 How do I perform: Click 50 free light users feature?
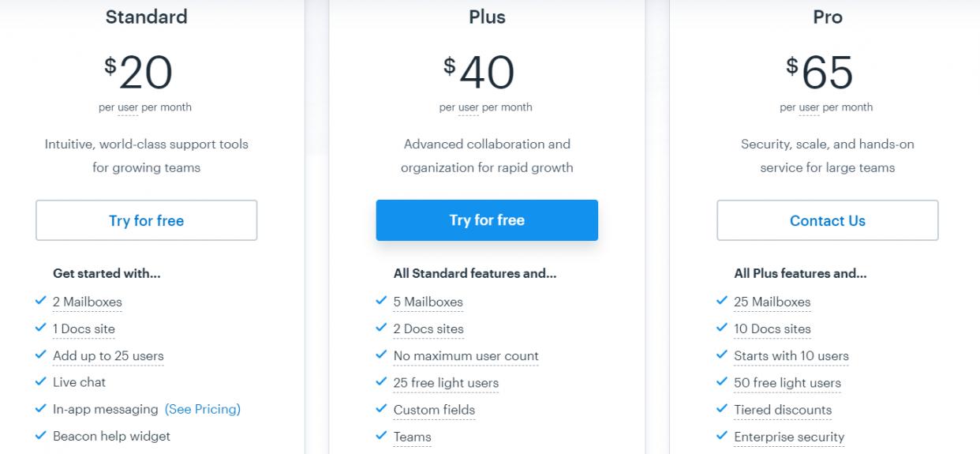(787, 383)
